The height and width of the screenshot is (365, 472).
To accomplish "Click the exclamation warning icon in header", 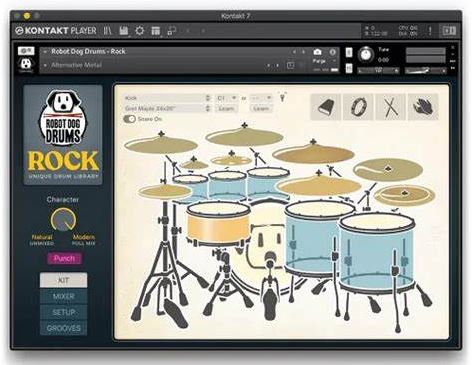I will [430, 31].
